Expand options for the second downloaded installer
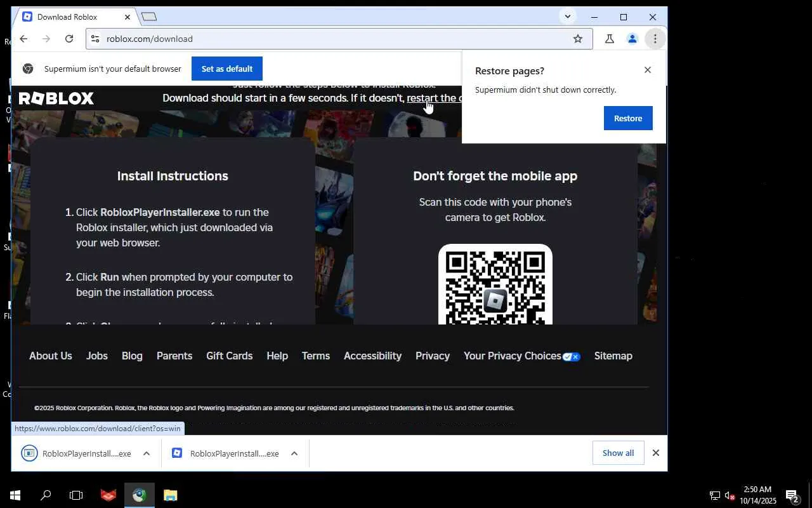Image resolution: width=812 pixels, height=508 pixels. [x=294, y=453]
